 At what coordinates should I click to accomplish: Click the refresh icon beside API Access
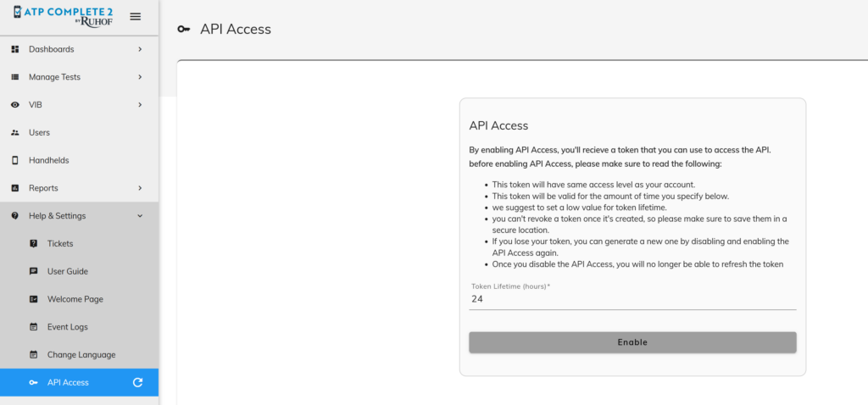click(138, 382)
